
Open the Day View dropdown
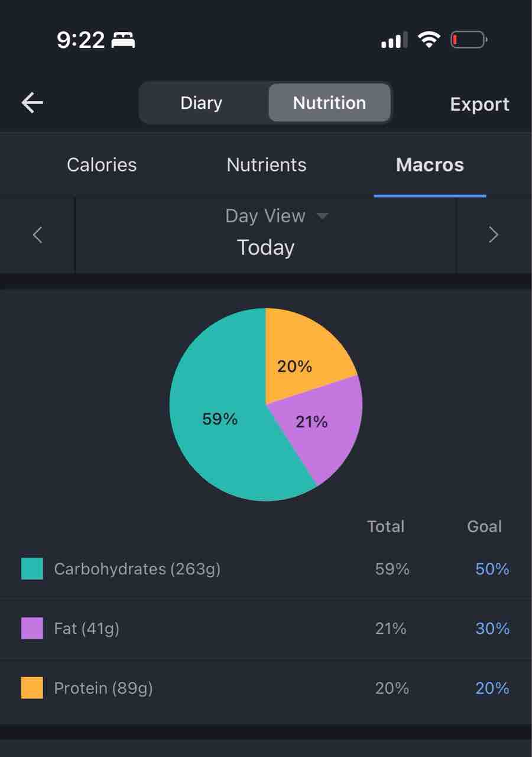(276, 216)
